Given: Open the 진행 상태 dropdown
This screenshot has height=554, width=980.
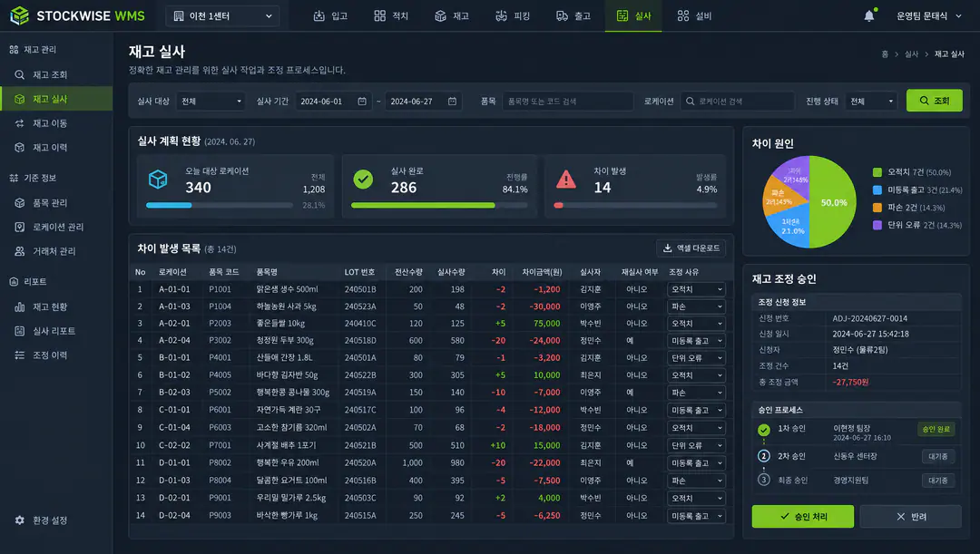Looking at the screenshot, I should pos(871,102).
